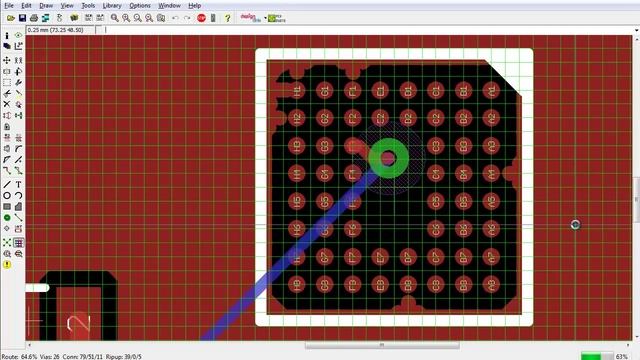Select the Ripup tool
Viewport: 640px width, 360px height.
click(x=18, y=171)
